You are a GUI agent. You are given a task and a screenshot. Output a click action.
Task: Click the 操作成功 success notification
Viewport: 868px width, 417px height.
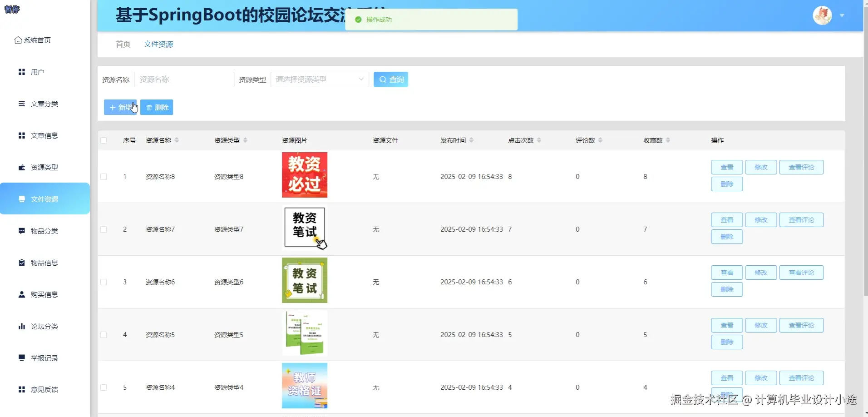point(431,20)
